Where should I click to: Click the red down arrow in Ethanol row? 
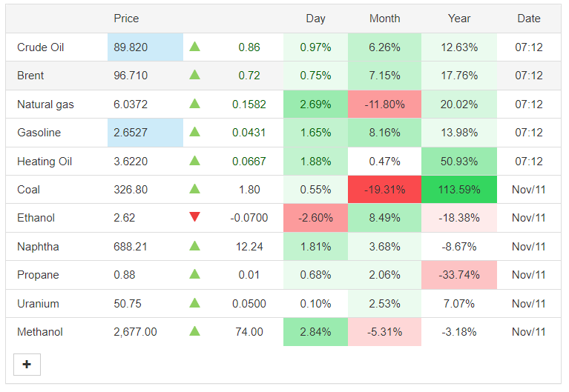[195, 217]
